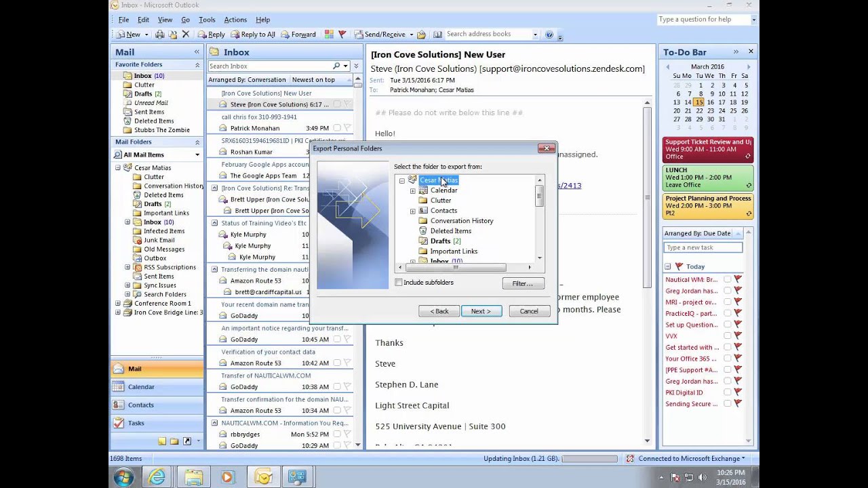
Task: Click the Windows Start button
Action: point(123,477)
